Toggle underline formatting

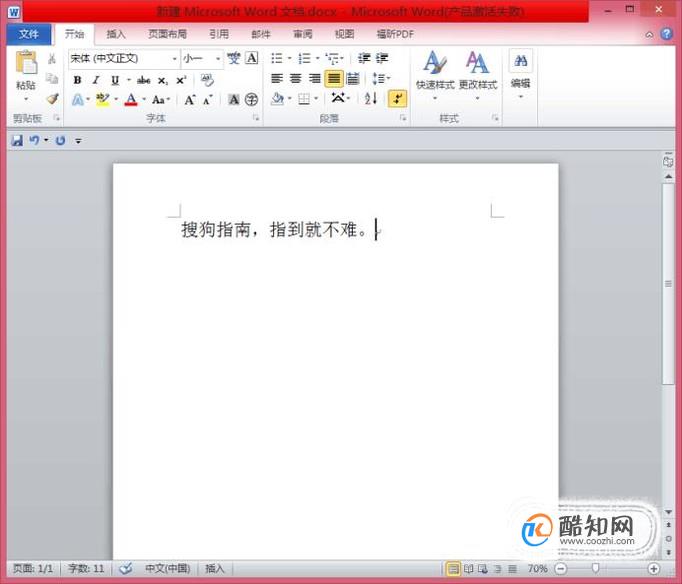(115, 80)
